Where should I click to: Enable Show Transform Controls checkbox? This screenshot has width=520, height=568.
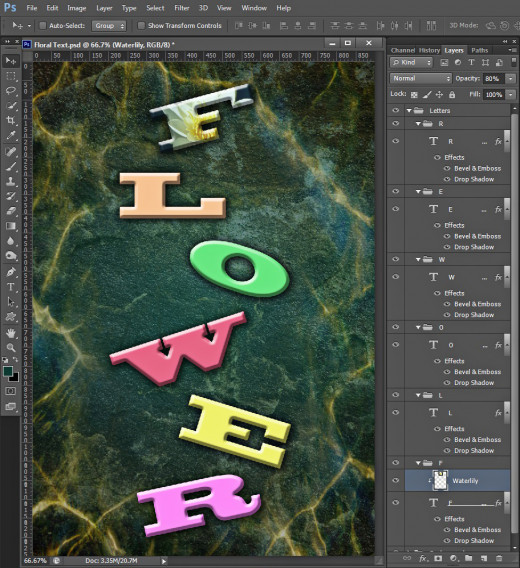[x=141, y=25]
